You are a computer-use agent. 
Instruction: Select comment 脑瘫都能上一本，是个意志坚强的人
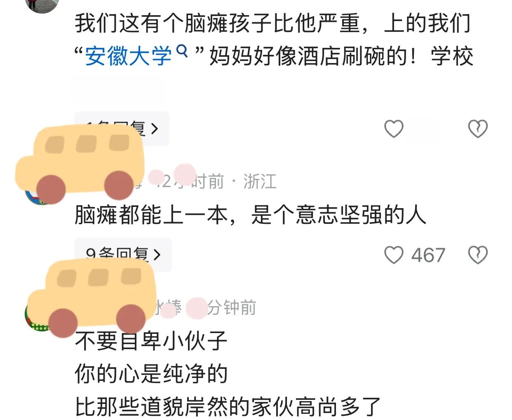point(250,215)
